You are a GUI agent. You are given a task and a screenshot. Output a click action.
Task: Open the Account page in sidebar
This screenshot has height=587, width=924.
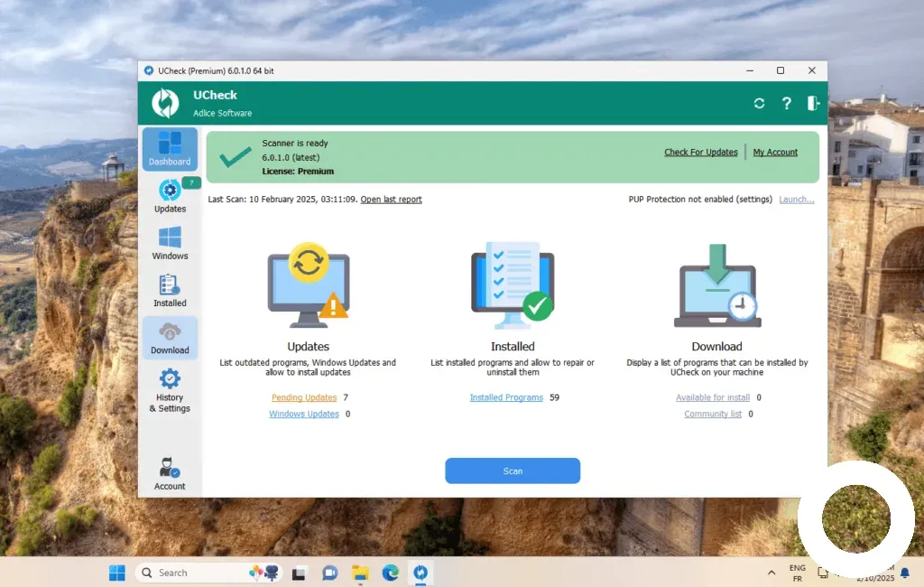click(170, 473)
